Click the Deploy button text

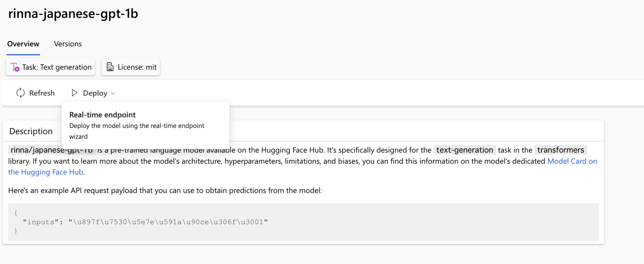(x=95, y=93)
